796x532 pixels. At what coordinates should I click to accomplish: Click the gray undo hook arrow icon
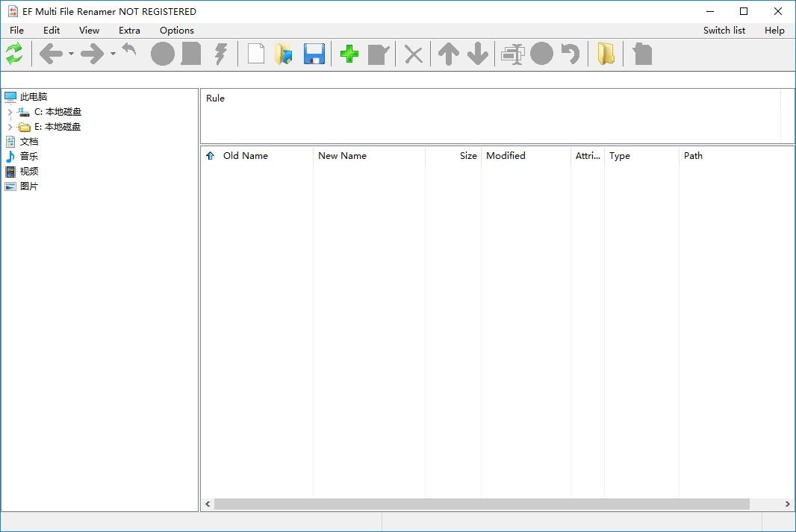[570, 54]
